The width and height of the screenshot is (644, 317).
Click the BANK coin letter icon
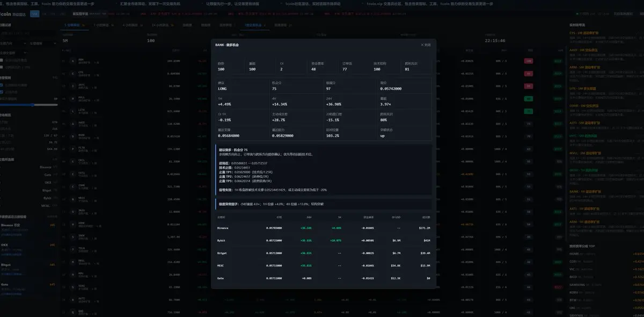[x=73, y=136]
